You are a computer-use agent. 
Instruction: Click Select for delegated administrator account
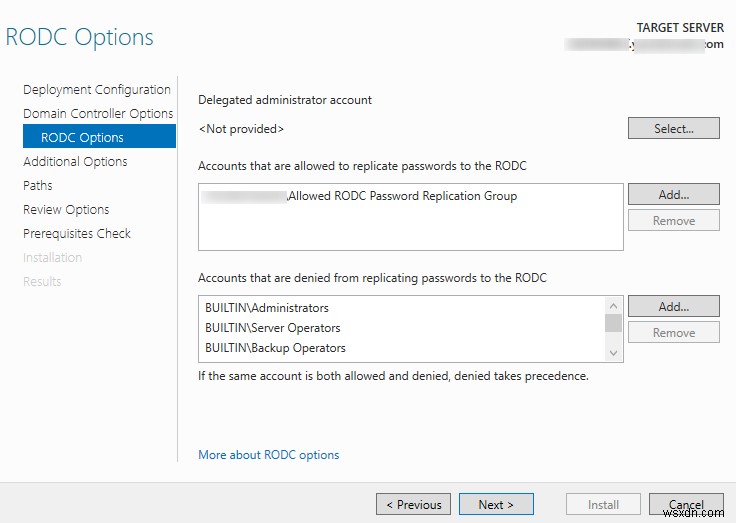(674, 128)
